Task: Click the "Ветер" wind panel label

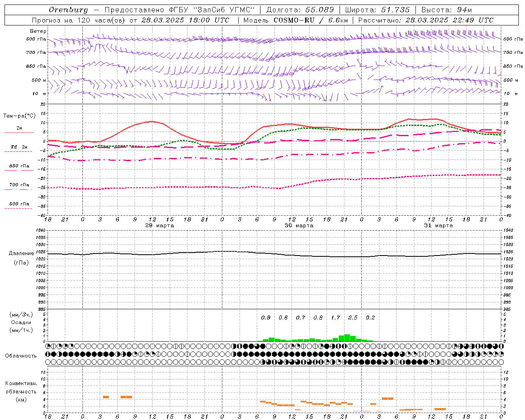Action: tap(38, 31)
